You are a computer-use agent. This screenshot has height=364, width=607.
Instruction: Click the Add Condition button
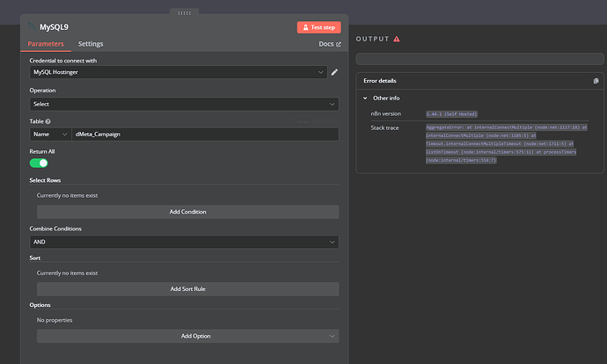click(x=187, y=212)
